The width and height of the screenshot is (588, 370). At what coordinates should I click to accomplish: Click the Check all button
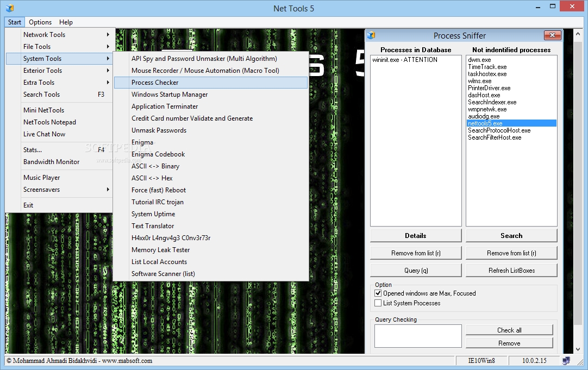[x=509, y=330]
